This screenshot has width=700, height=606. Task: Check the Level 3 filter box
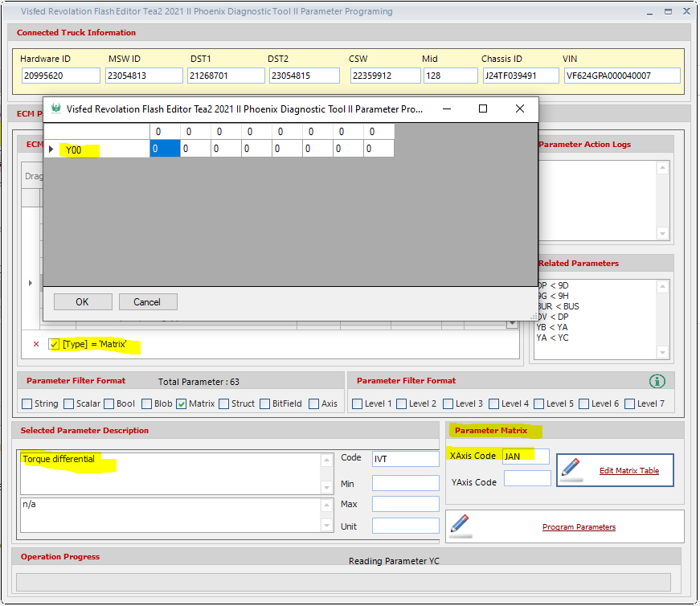pos(448,403)
